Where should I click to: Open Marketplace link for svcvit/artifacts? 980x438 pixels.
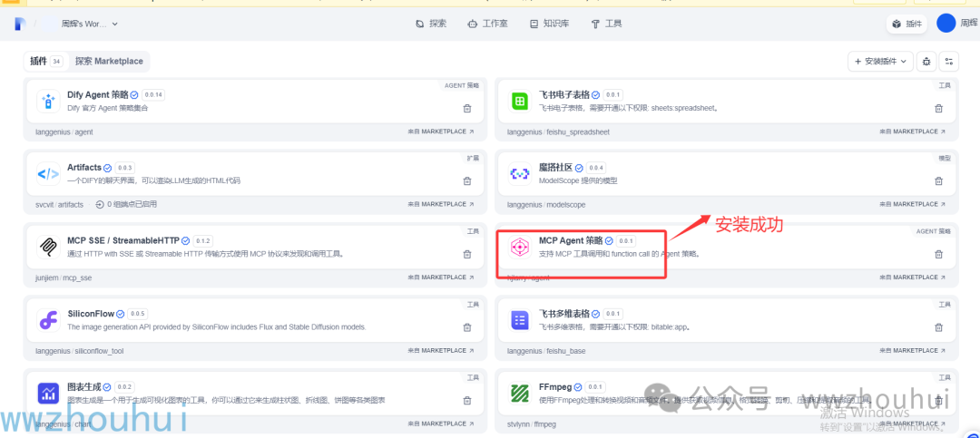pyautogui.click(x=441, y=204)
